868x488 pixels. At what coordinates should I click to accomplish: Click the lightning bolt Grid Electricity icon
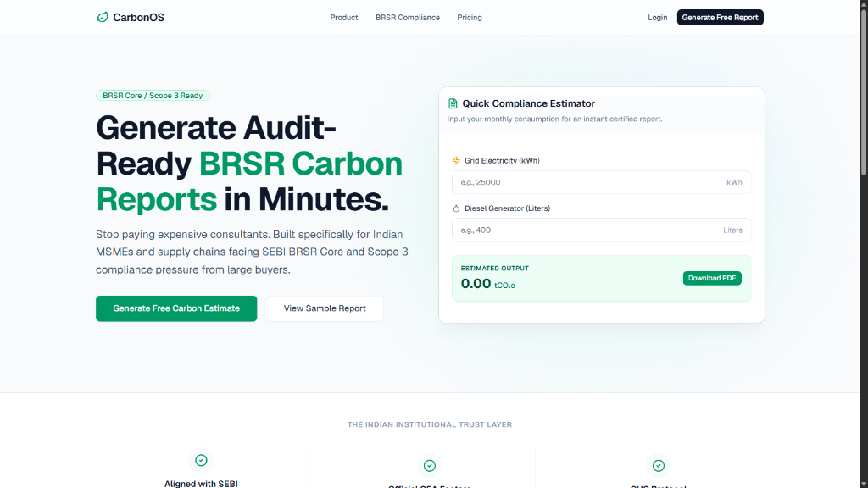[x=456, y=160]
